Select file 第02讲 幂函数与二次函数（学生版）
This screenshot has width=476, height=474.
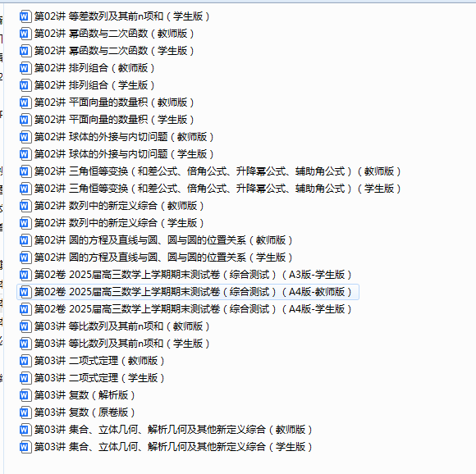pos(107,51)
